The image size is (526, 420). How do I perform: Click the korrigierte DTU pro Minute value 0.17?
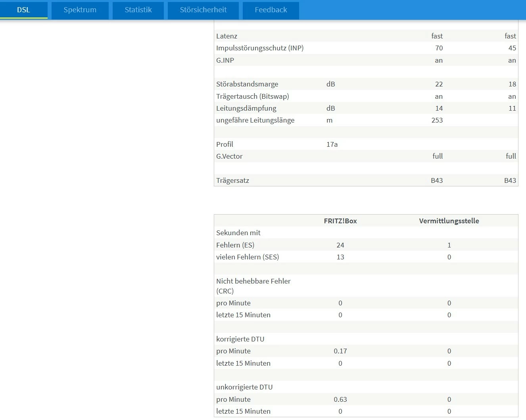click(x=340, y=351)
